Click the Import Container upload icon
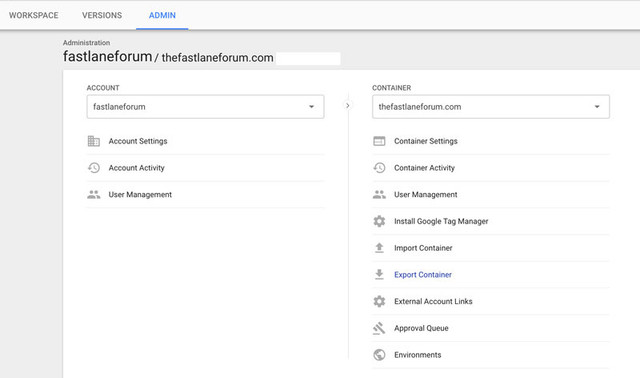The image size is (640, 378). 379,248
